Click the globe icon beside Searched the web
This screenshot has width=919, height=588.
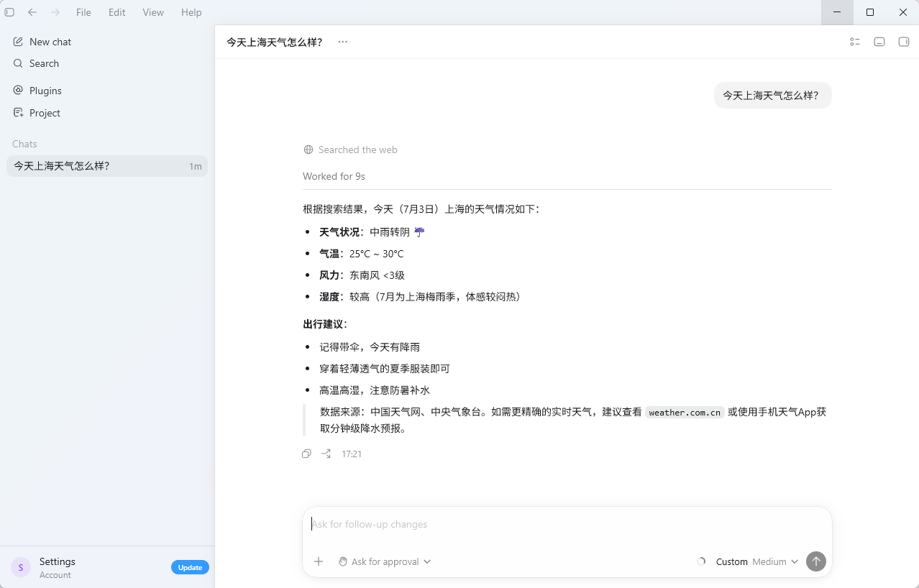[308, 150]
